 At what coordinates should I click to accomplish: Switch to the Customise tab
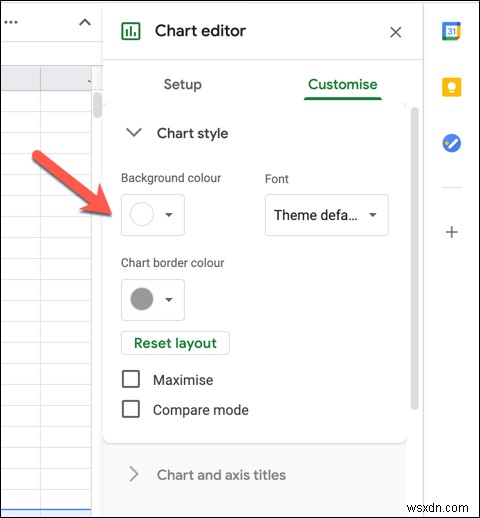(343, 84)
